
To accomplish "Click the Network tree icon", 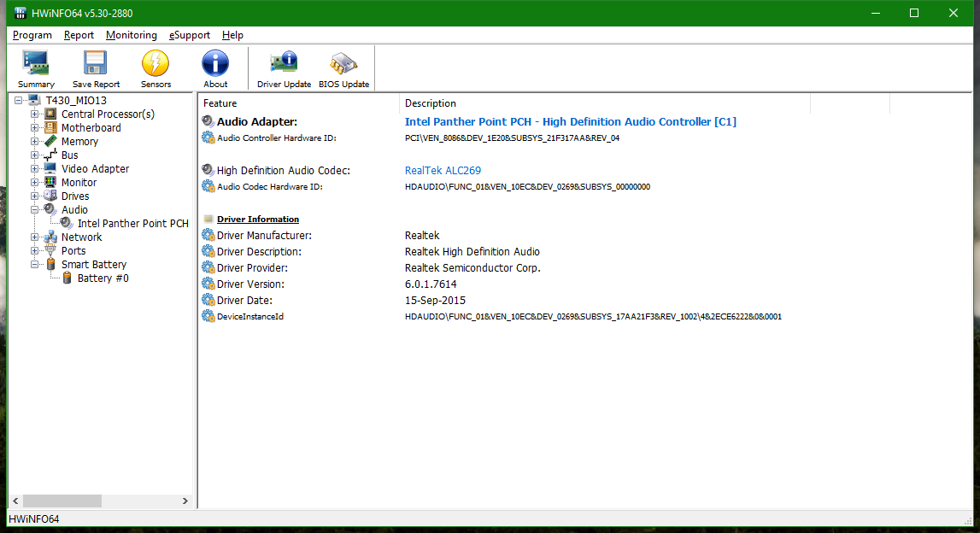I will coord(50,237).
